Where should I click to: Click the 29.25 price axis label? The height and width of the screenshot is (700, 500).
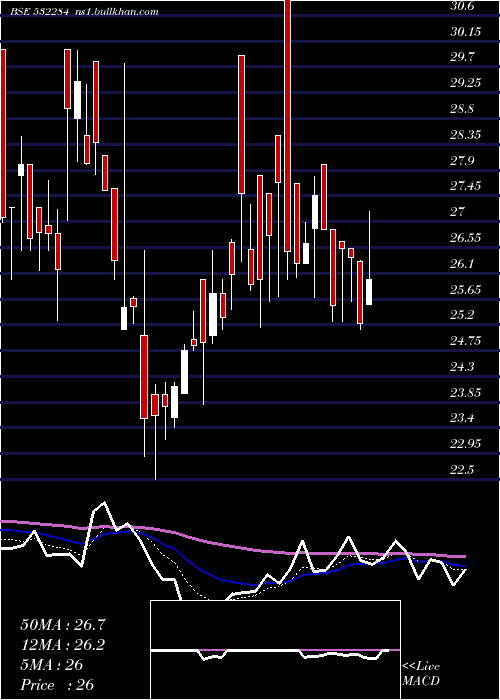coord(465,83)
